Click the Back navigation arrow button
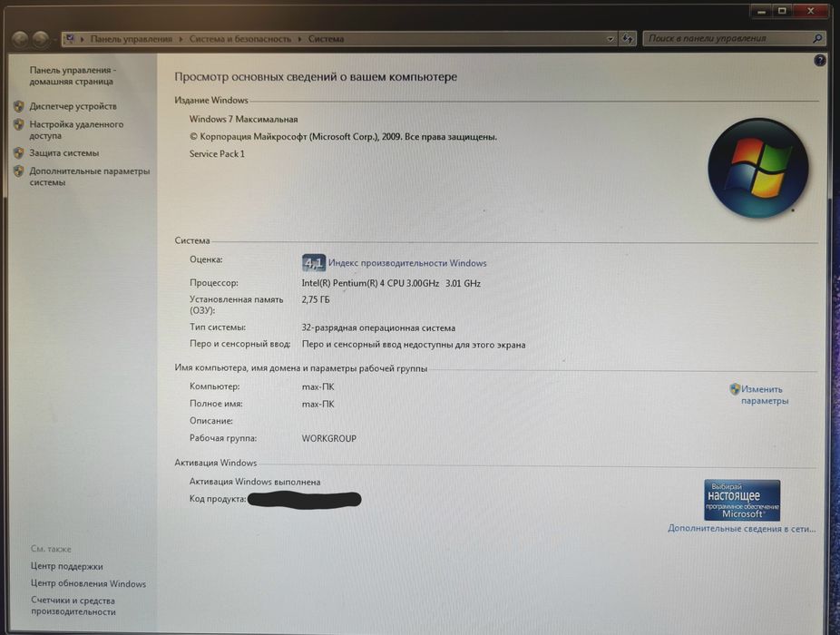The height and width of the screenshot is (635, 840). point(20,39)
